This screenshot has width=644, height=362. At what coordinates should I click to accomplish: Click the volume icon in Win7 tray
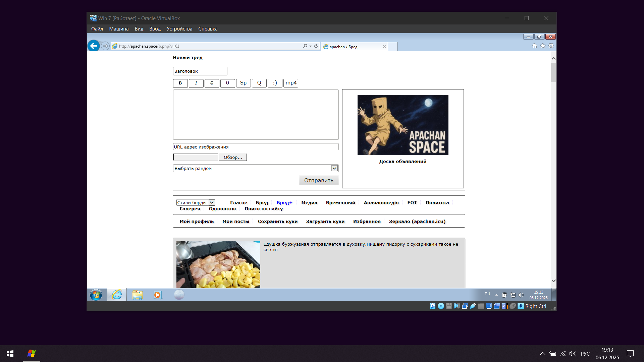coord(521,295)
